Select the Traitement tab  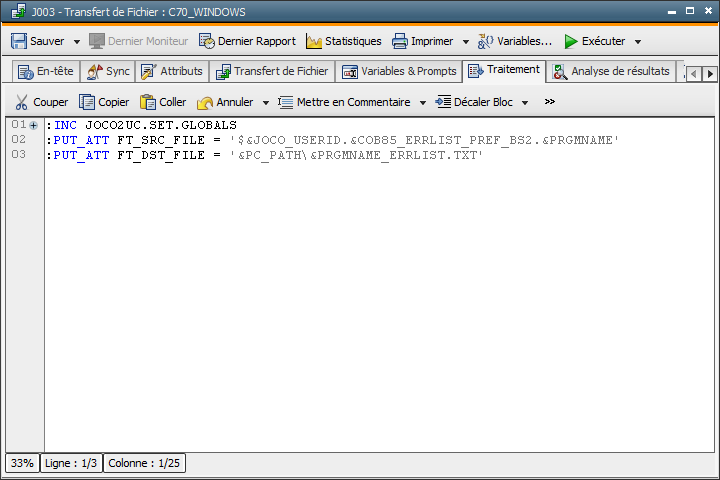point(504,70)
